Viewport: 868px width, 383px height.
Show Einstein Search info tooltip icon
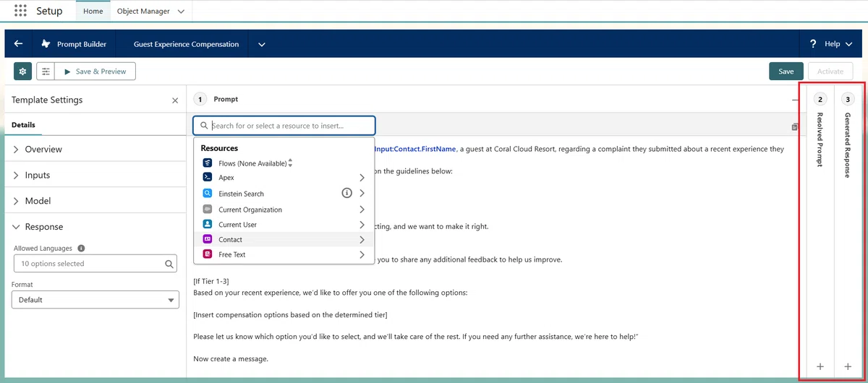click(x=346, y=193)
